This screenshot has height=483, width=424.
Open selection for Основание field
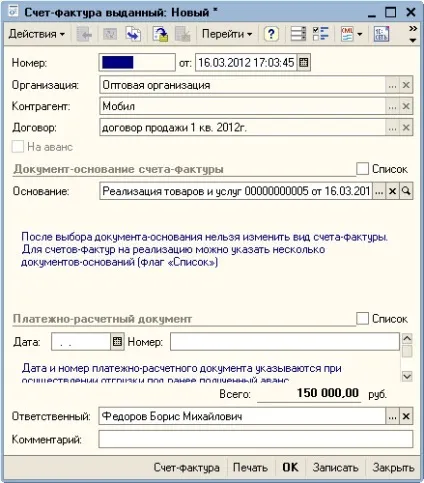coord(379,191)
